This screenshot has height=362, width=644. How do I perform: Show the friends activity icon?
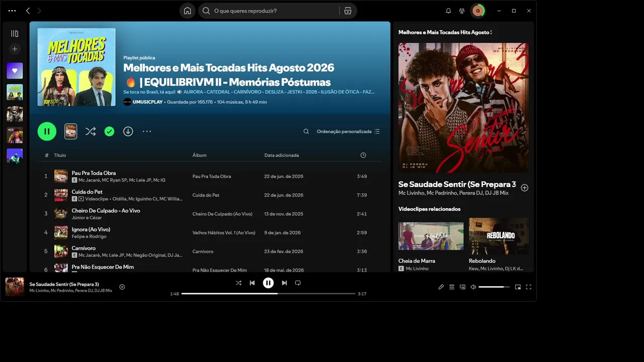[462, 11]
